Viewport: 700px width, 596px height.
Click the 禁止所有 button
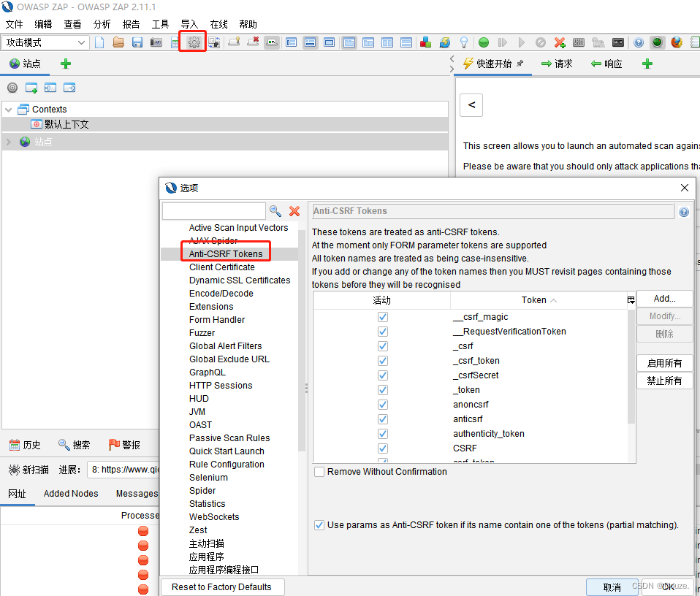tap(664, 381)
